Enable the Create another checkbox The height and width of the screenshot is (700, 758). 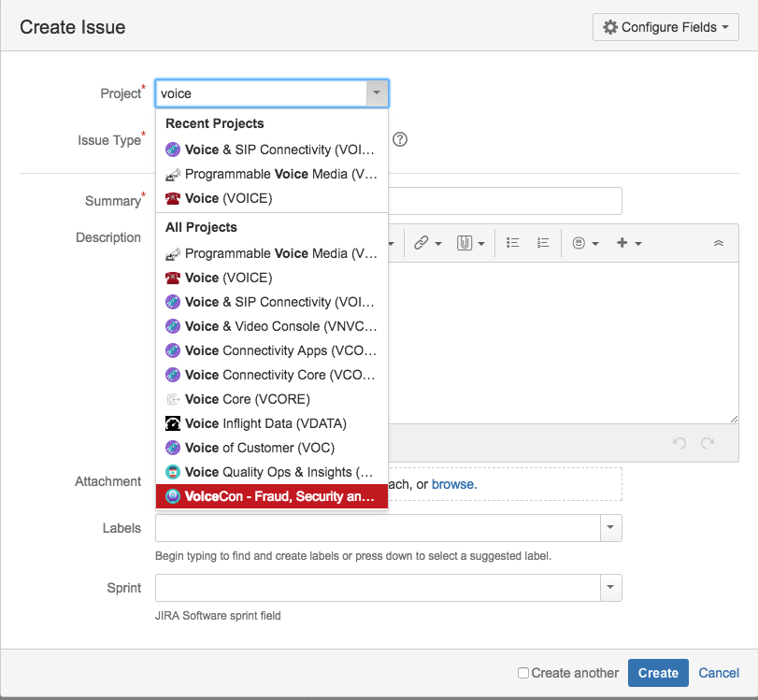(x=523, y=673)
